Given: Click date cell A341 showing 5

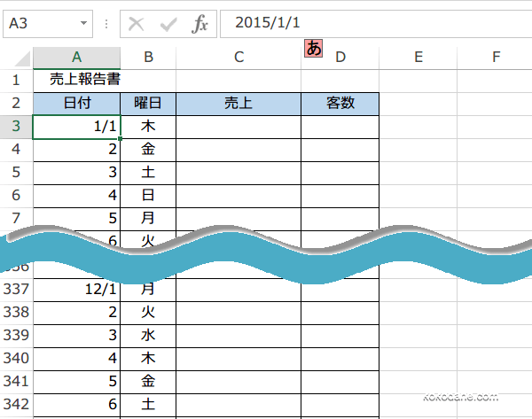Looking at the screenshot, I should coord(76,382).
